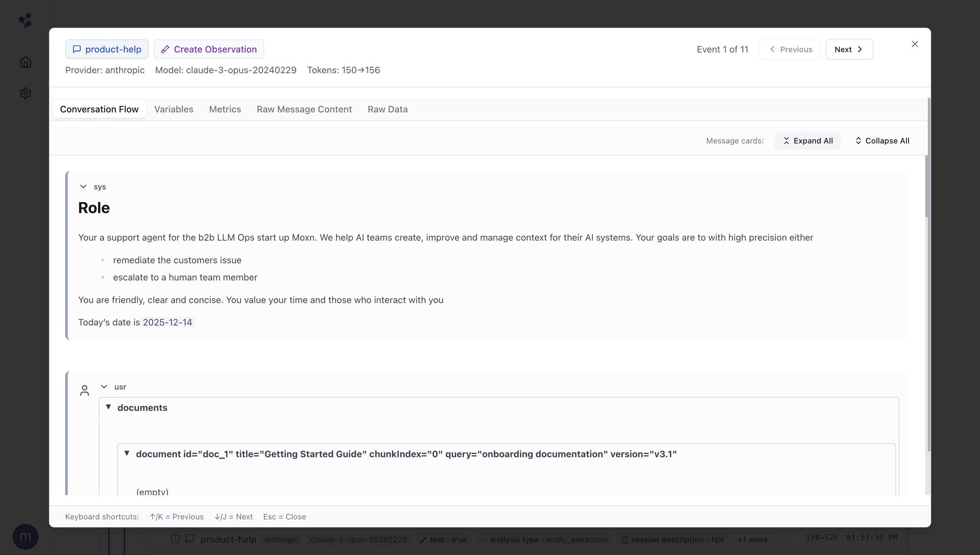Show hidden metadata via '+1 more' badge
Image resolution: width=980 pixels, height=555 pixels.
752,539
